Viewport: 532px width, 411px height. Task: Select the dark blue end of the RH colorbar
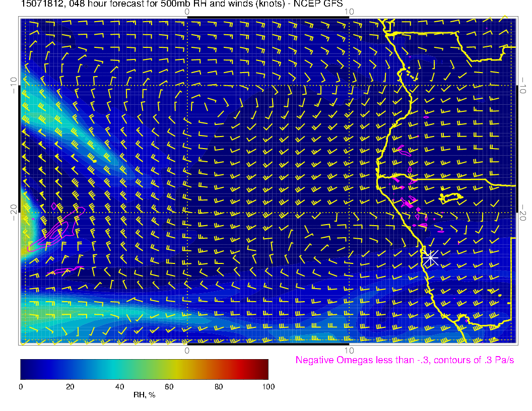25,369
